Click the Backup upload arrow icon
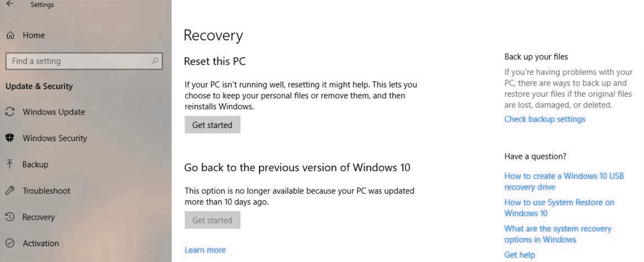 pyautogui.click(x=9, y=164)
